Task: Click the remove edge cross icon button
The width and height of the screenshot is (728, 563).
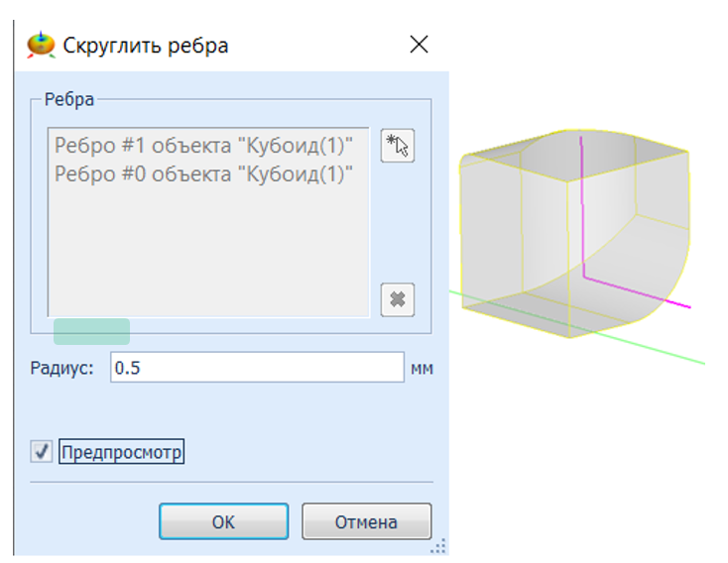Action: (x=397, y=299)
